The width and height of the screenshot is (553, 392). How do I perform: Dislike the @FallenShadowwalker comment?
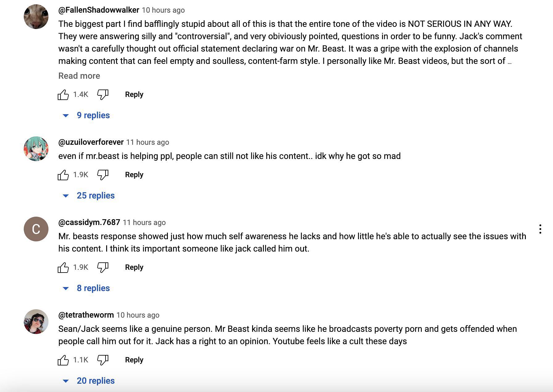pos(103,94)
